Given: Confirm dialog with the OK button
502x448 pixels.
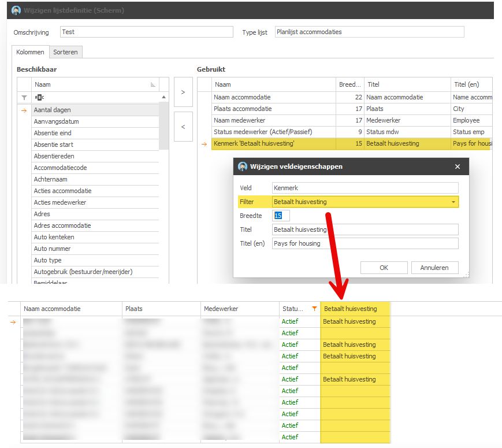Looking at the screenshot, I should click(x=384, y=268).
